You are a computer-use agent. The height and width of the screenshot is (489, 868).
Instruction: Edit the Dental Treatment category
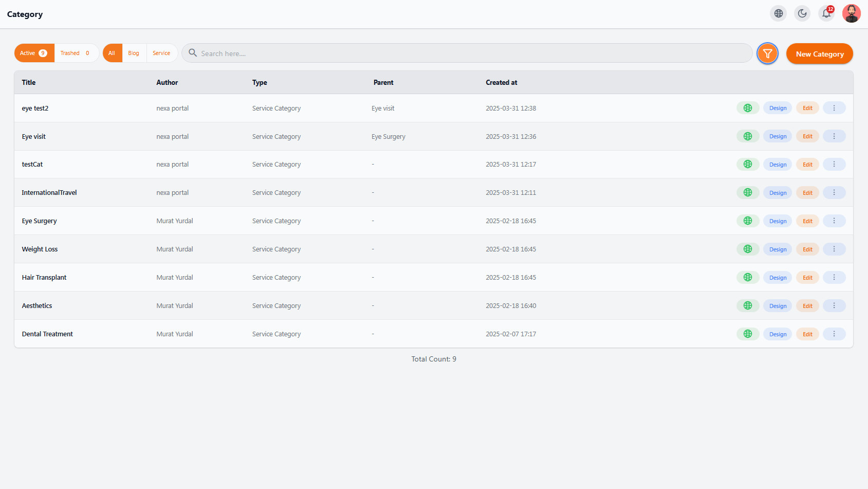[x=807, y=334]
